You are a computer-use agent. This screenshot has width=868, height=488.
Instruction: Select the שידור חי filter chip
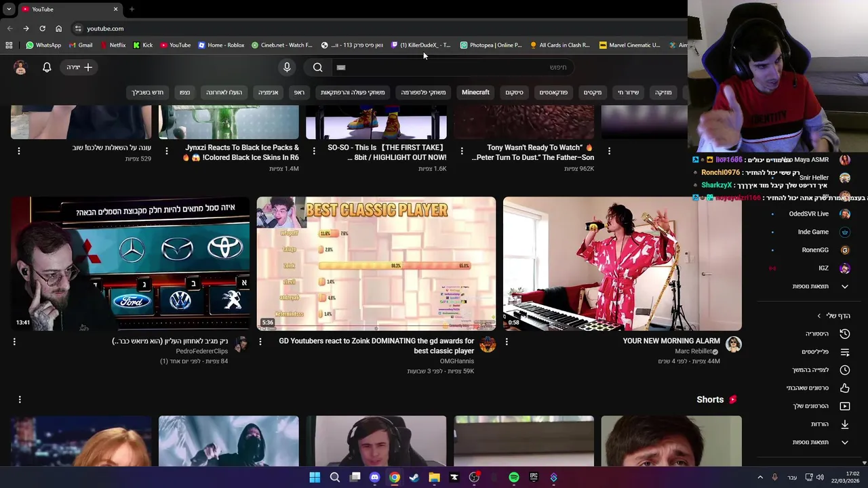pyautogui.click(x=628, y=92)
